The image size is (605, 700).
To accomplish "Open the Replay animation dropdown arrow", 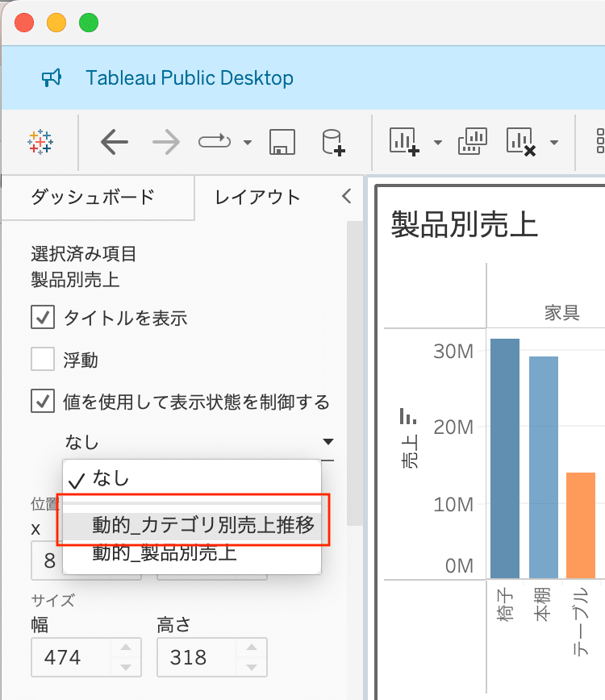I will click(248, 143).
